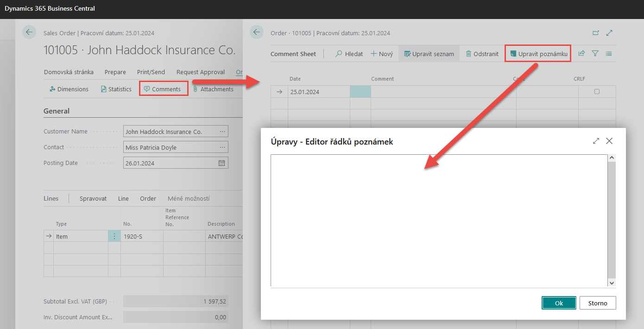Click the share icon in Comment Sheet
This screenshot has width=644, height=329.
click(x=581, y=54)
